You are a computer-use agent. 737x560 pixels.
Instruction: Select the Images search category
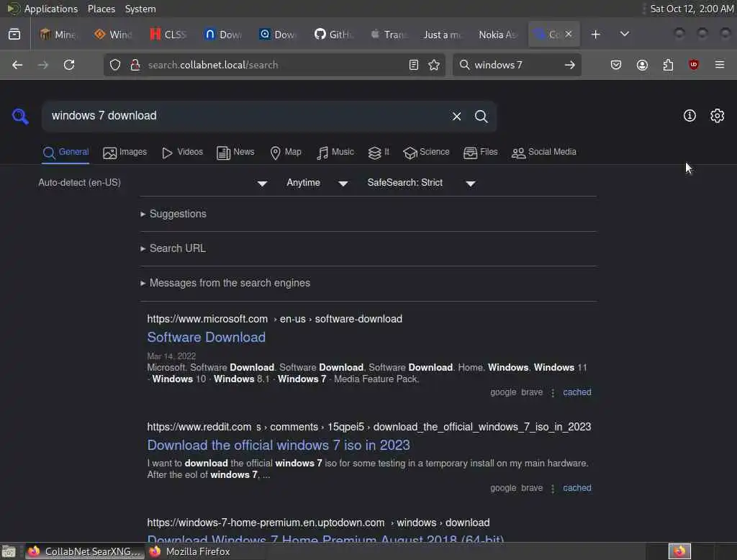(125, 153)
